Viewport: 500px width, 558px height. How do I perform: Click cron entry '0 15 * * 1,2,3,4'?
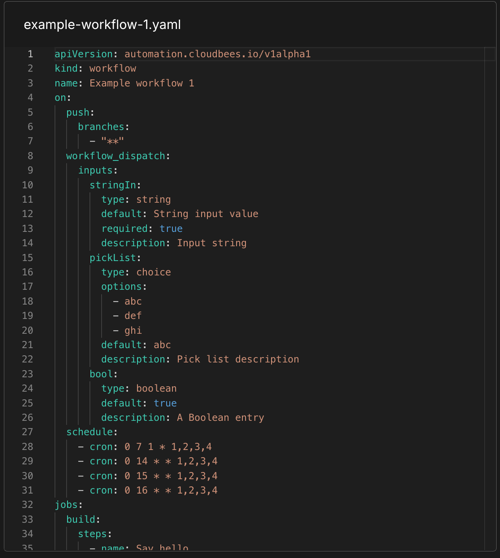pos(171,476)
